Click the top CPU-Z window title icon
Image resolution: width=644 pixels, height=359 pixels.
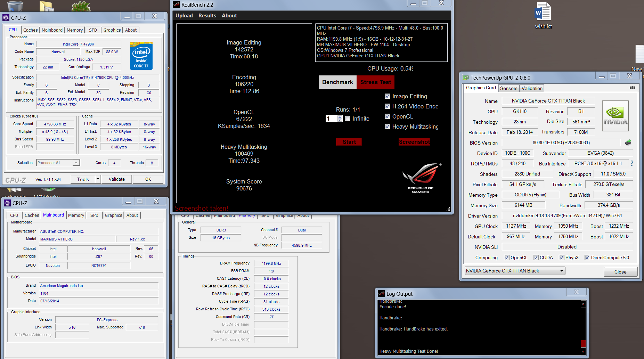(x=6, y=18)
